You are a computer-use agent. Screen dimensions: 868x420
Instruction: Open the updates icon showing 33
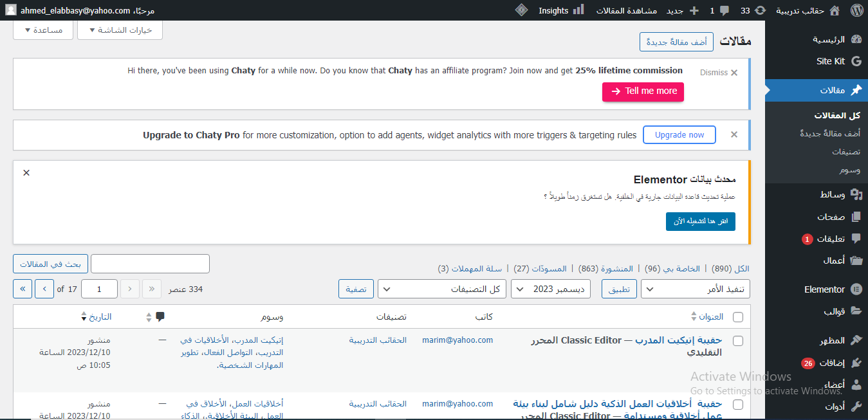pos(761,10)
